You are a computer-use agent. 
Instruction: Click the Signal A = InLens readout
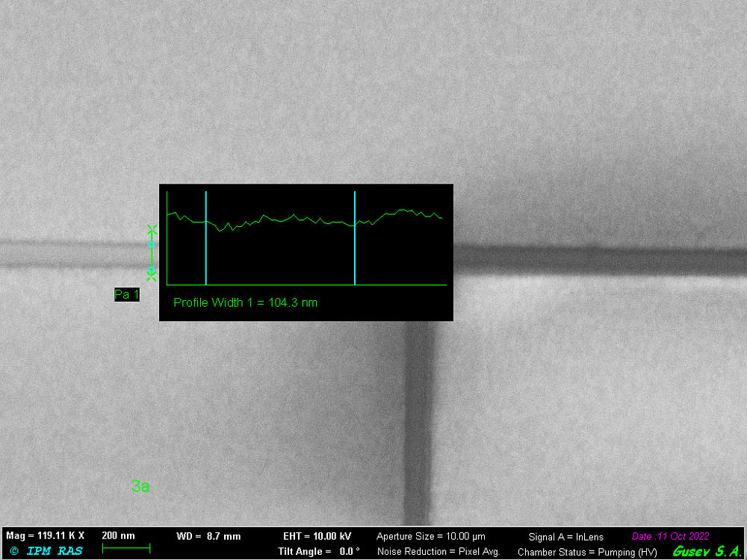(x=565, y=537)
